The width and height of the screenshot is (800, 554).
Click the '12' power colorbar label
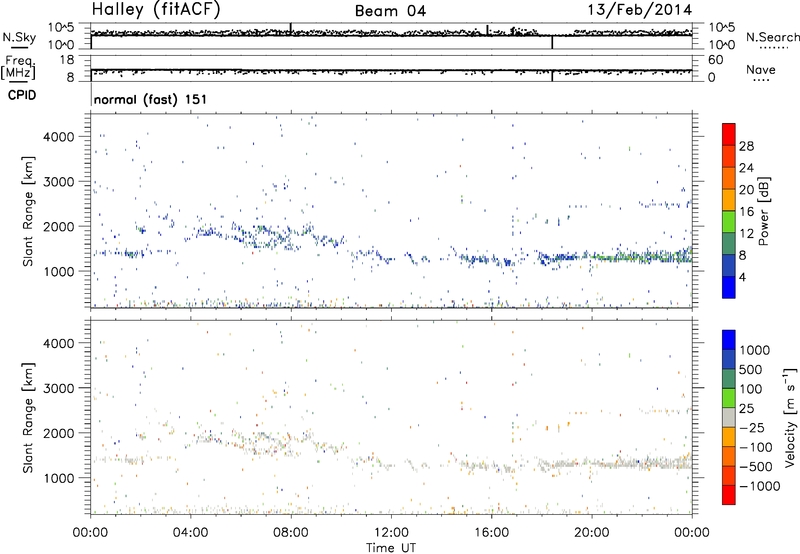pos(746,234)
